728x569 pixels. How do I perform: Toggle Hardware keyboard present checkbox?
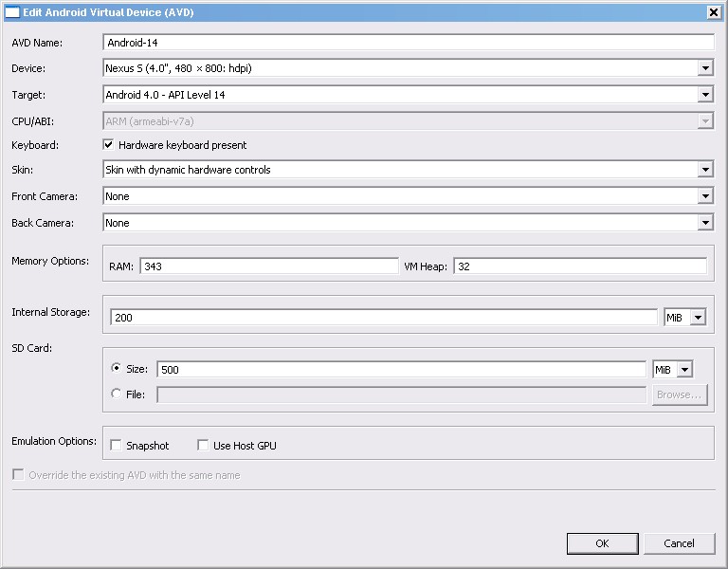[x=109, y=145]
